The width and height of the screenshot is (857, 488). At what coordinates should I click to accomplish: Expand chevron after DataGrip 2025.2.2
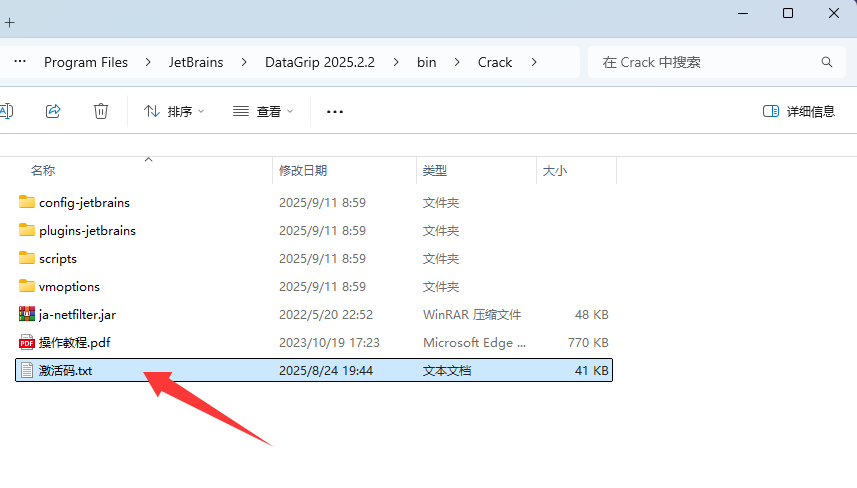tap(396, 62)
